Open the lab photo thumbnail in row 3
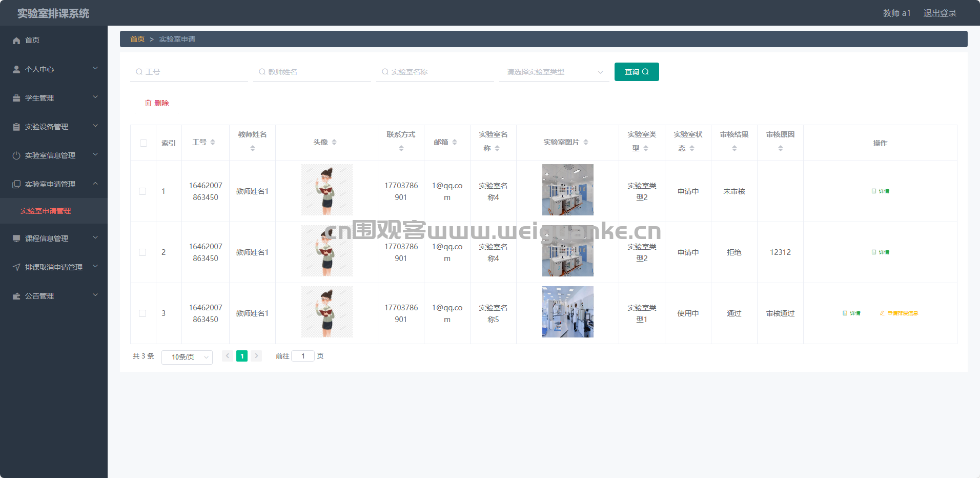Image resolution: width=980 pixels, height=478 pixels. (568, 312)
